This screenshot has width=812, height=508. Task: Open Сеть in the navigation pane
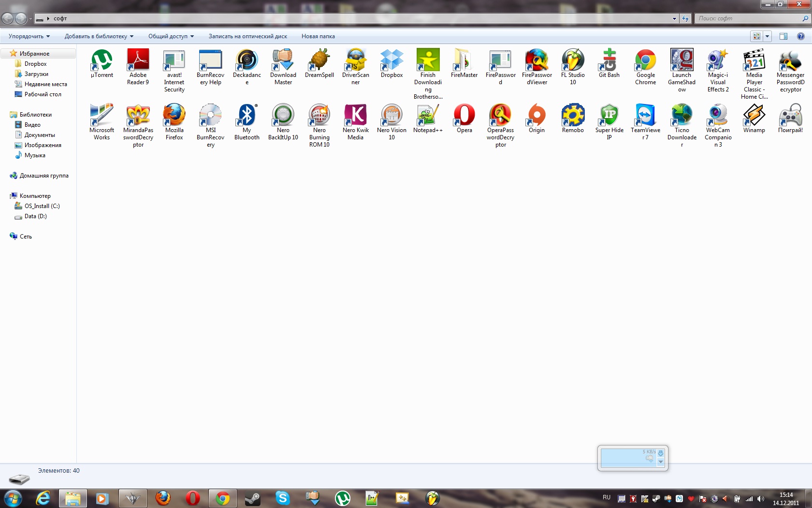point(26,237)
